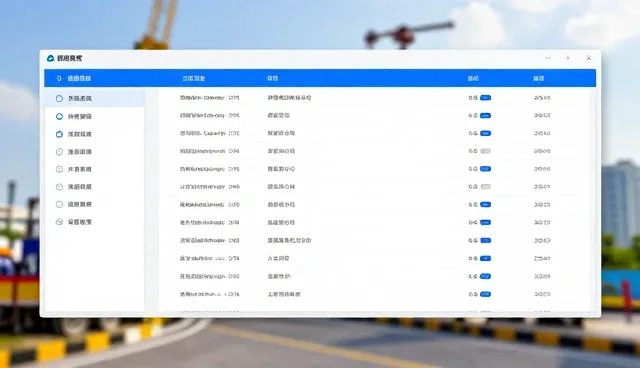This screenshot has height=368, width=640.
Task: Select the second sidebar entry's blue ring icon
Action: [59, 116]
